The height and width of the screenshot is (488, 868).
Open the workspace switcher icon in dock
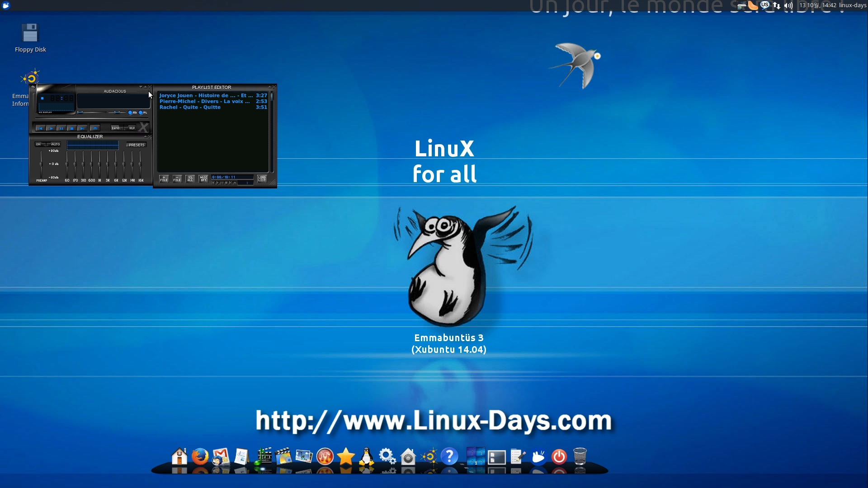pyautogui.click(x=476, y=456)
